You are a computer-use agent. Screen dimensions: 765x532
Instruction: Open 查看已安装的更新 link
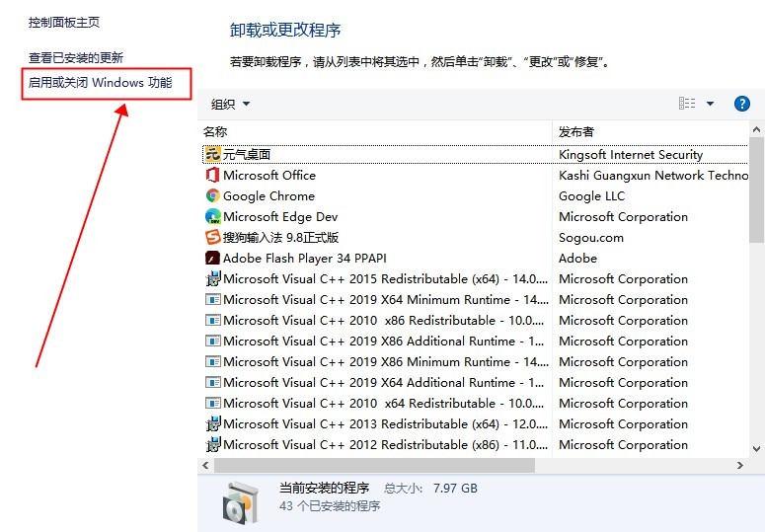[x=76, y=58]
